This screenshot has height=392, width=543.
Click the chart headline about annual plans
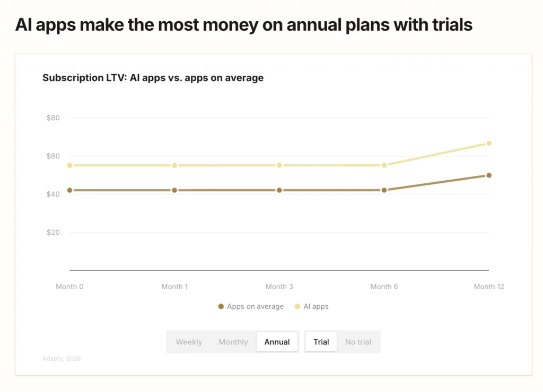[x=244, y=24]
